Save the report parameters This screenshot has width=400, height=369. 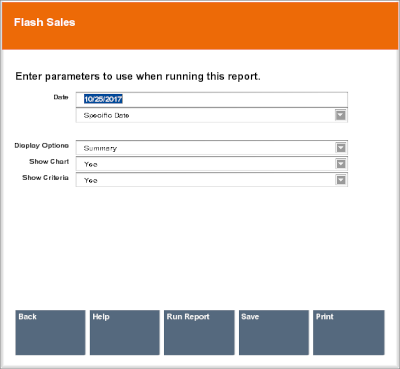(x=274, y=332)
